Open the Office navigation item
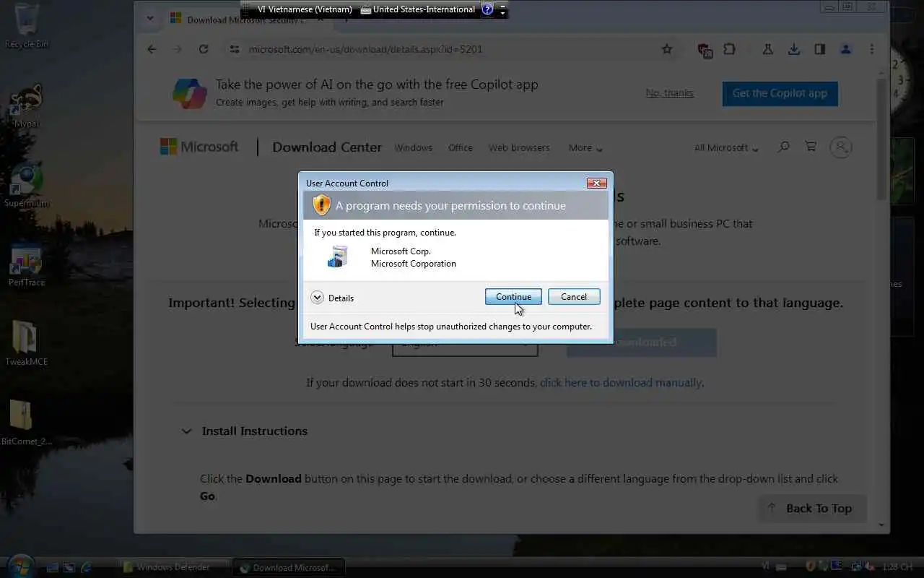Image resolution: width=924 pixels, height=578 pixels. click(461, 147)
